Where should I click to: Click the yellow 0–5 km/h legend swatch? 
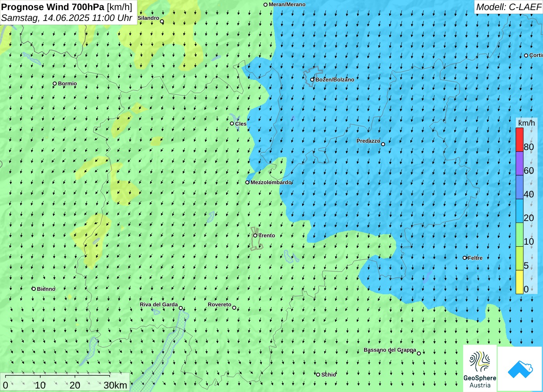pos(520,282)
